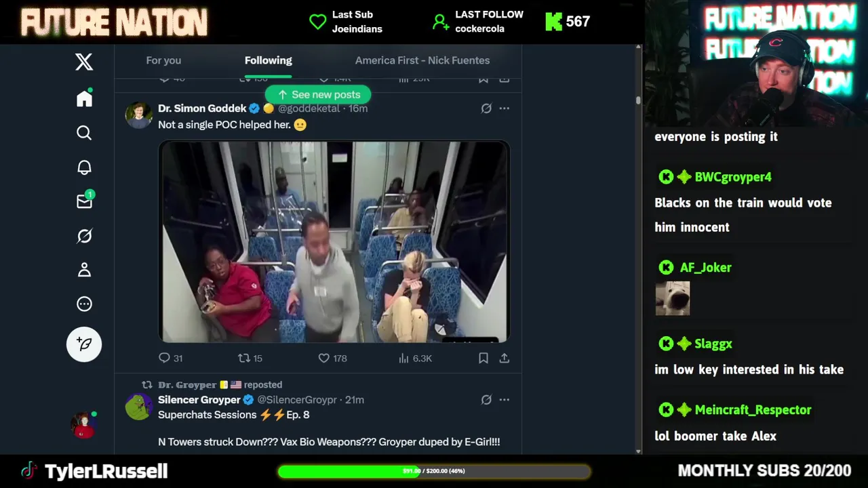Open Notifications bell icon
This screenshot has height=488, width=868.
(84, 167)
